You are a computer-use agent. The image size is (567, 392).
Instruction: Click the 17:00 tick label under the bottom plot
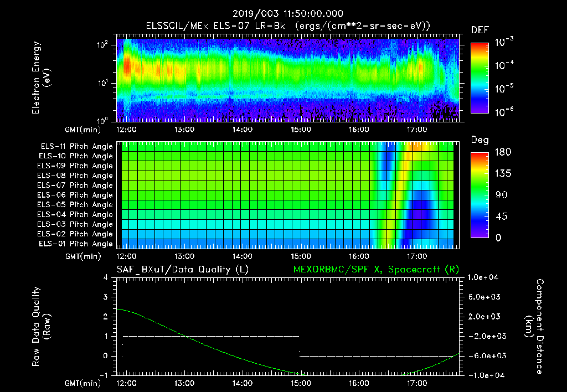point(417,383)
